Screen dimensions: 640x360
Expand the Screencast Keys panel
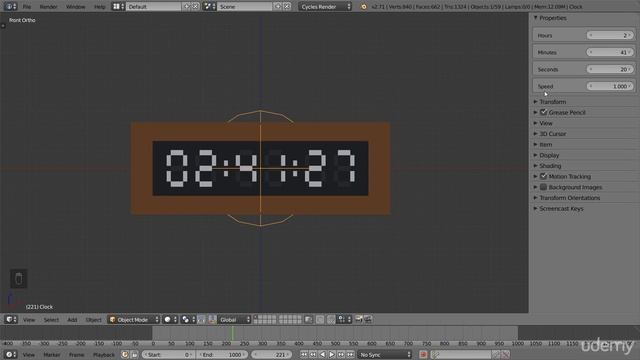coord(561,209)
